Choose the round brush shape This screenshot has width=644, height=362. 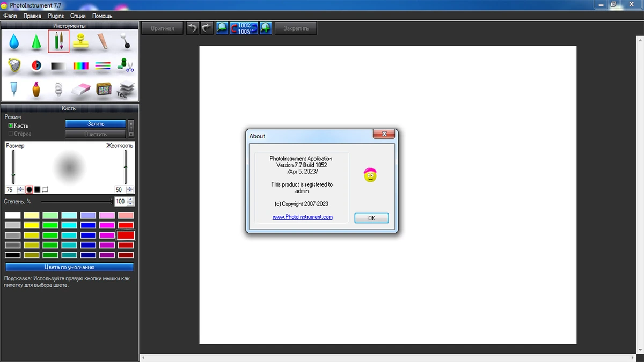(29, 189)
